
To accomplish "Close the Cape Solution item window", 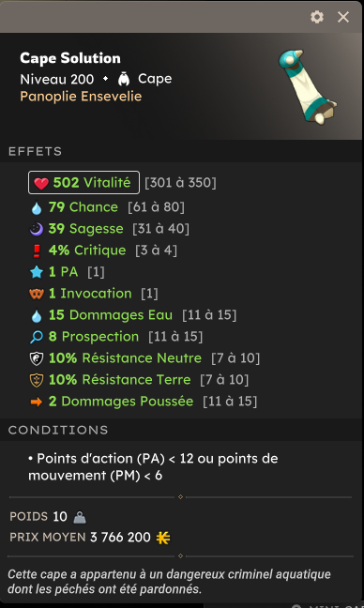I will (x=343, y=17).
